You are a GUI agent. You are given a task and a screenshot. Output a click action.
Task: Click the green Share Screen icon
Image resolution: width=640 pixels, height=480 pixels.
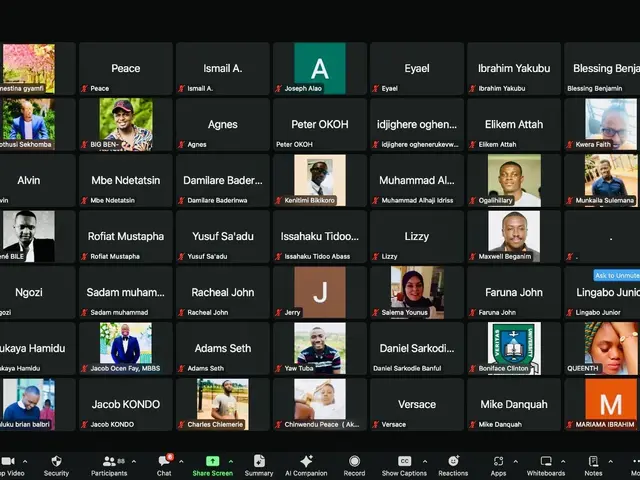[212, 461]
